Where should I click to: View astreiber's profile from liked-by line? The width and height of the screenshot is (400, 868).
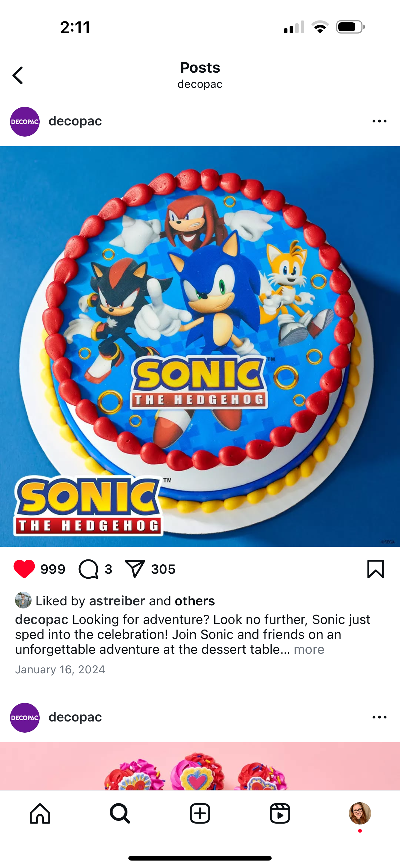(x=117, y=601)
